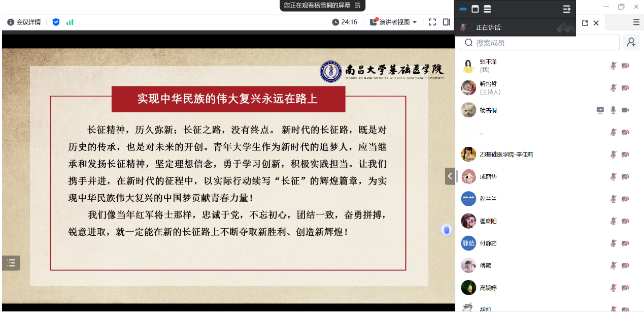This screenshot has height=313, width=644.
Task: Click the 搜索成员 search field
Action: [539, 43]
